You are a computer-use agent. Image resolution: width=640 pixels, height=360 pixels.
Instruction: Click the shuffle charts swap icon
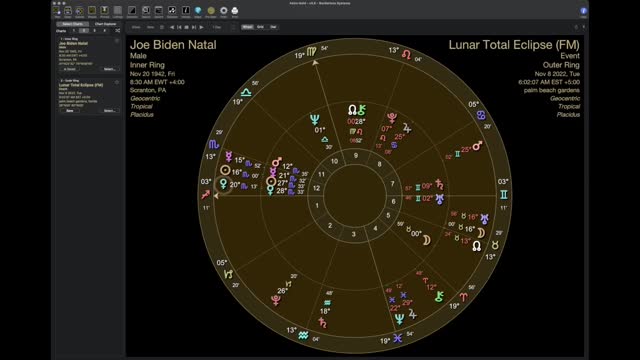point(118,31)
